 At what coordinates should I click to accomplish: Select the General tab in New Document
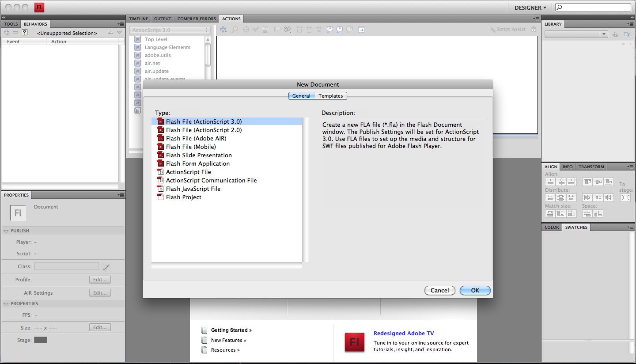point(301,96)
